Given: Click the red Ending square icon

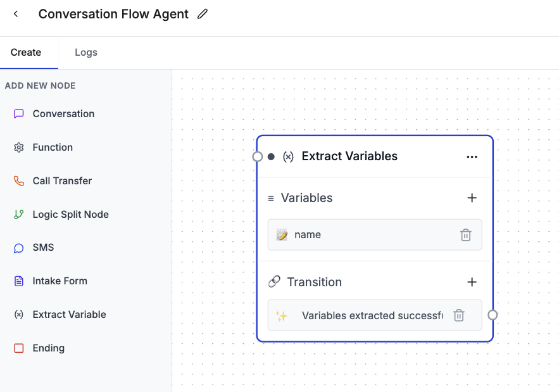Looking at the screenshot, I should [18, 348].
